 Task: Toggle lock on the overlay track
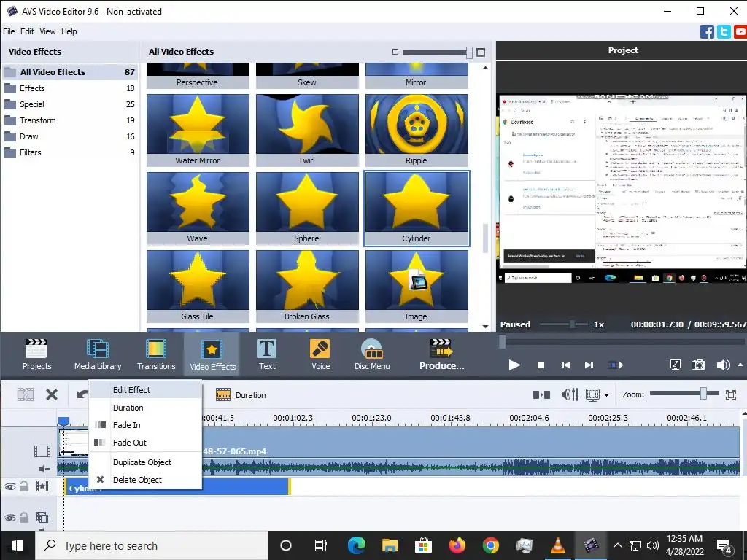(x=24, y=517)
